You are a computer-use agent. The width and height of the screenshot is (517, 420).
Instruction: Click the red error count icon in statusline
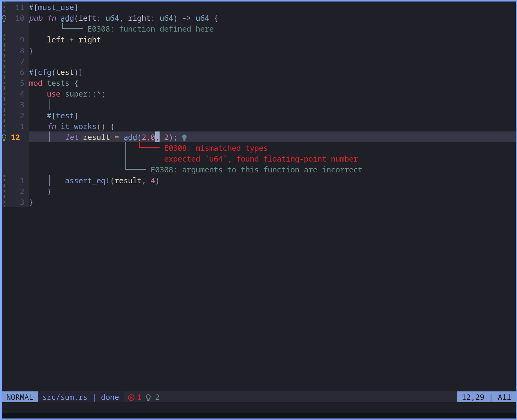(131, 397)
